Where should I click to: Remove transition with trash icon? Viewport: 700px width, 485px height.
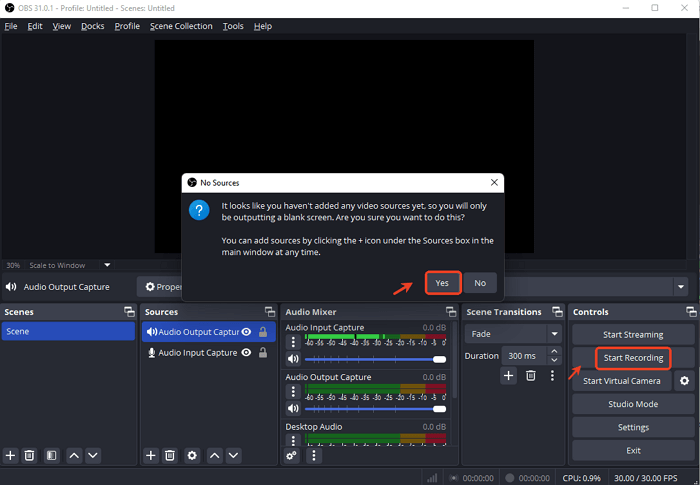click(530, 376)
